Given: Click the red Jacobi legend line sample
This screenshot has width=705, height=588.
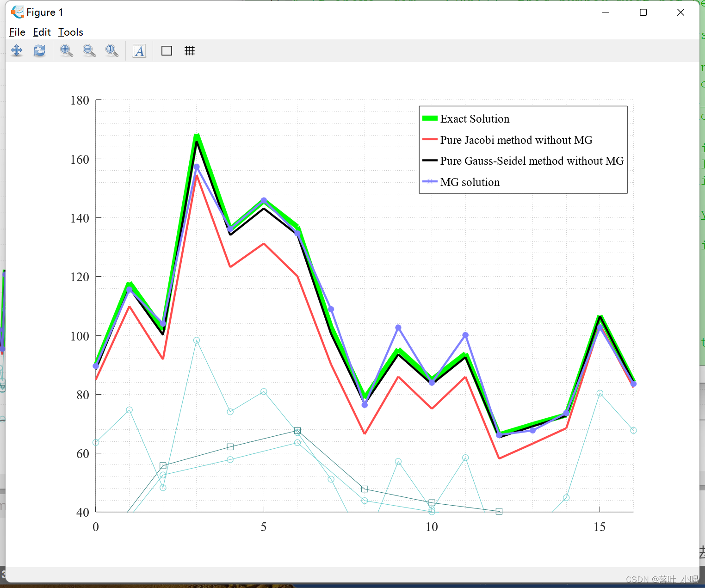Looking at the screenshot, I should [430, 139].
